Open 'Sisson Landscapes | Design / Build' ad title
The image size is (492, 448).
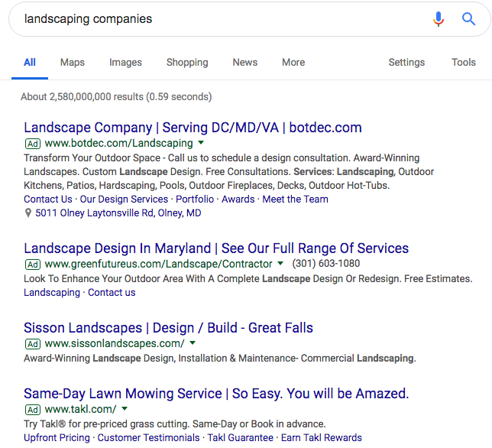point(169,328)
